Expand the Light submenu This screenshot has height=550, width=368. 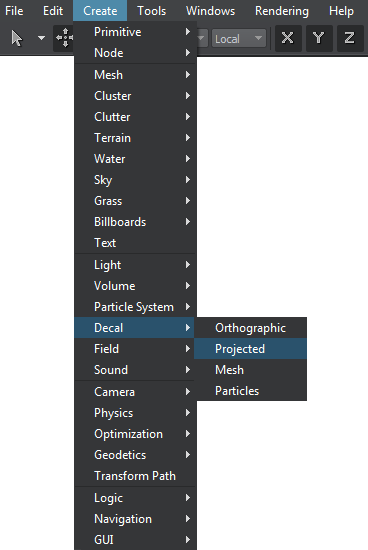[135, 265]
